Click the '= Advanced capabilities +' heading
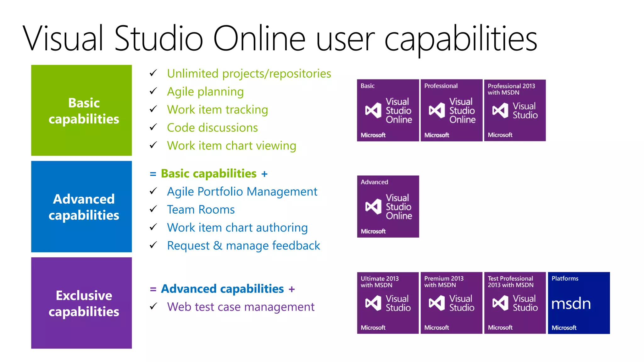Viewport: 644px width, 362px height. click(x=222, y=289)
